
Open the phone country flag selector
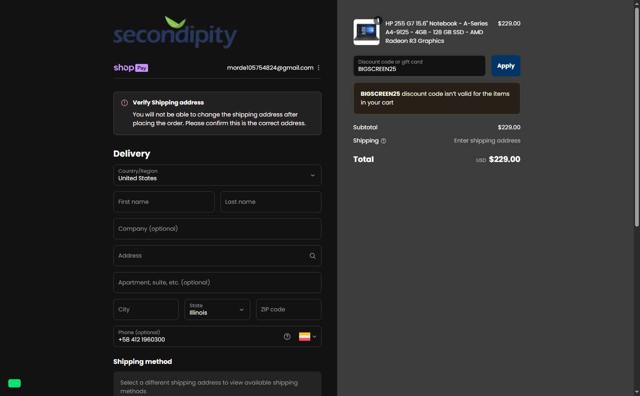click(307, 337)
